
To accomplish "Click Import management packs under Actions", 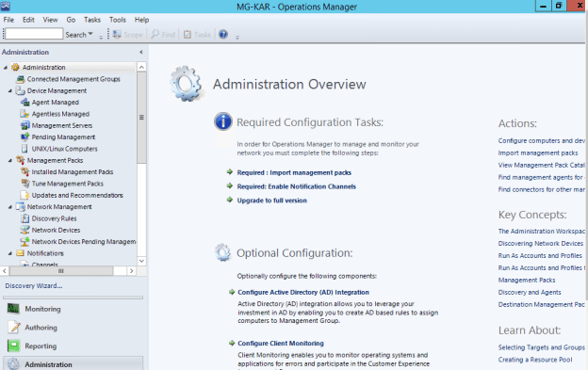I will (538, 153).
